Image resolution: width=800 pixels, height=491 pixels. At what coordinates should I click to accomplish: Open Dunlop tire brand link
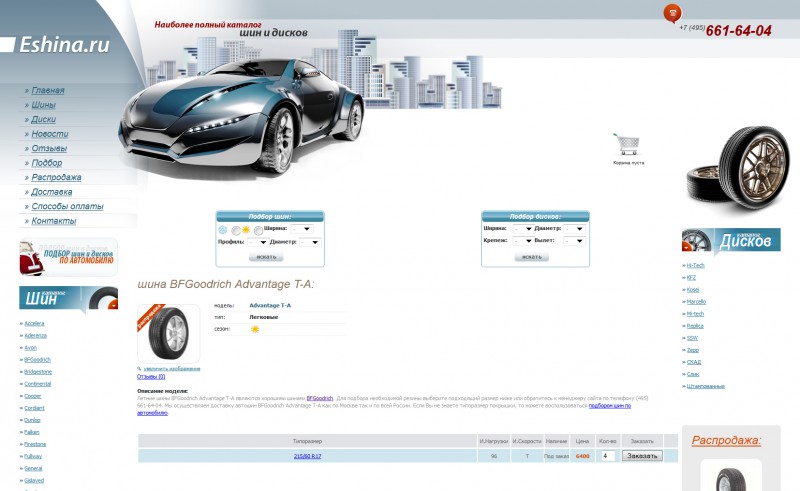[32, 420]
